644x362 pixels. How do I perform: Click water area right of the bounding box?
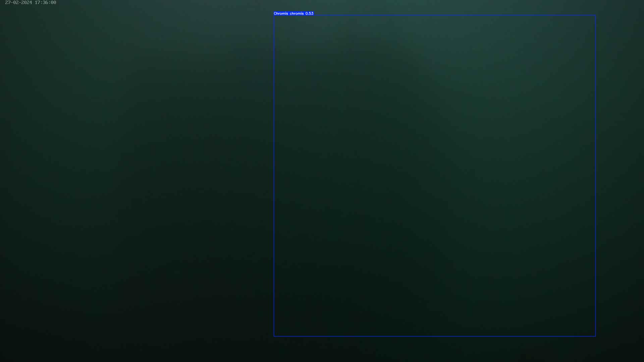tap(621, 181)
